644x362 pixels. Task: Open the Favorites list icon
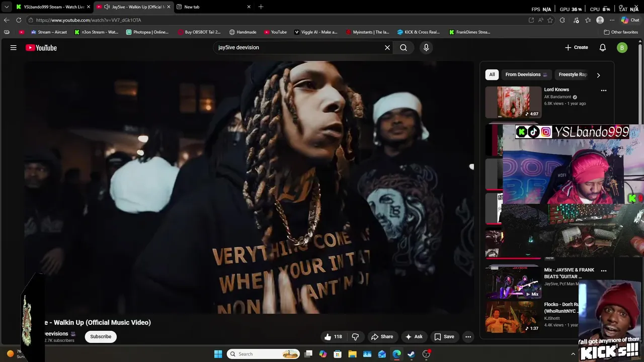tap(588, 20)
